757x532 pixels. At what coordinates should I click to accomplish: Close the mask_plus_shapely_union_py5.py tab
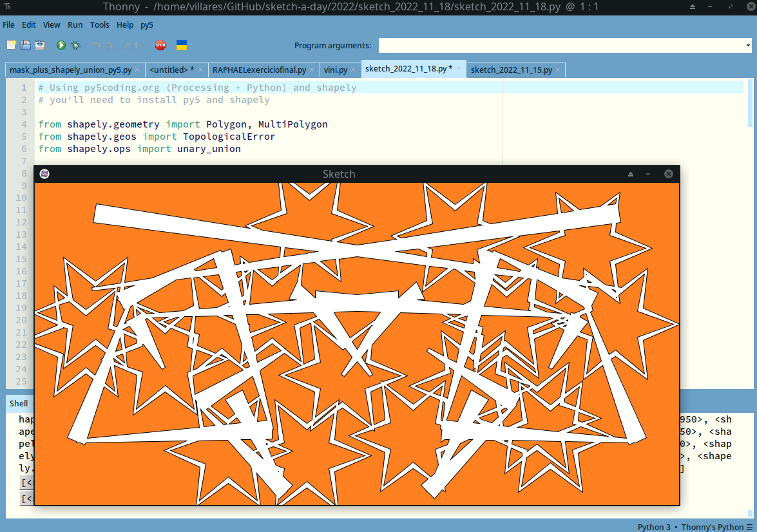click(137, 70)
